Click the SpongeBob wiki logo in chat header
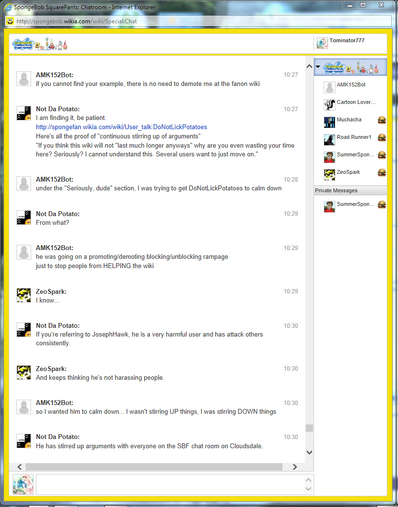 40,44
